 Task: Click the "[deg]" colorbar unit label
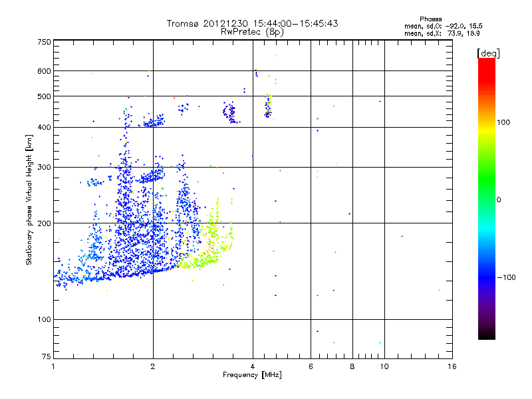tap(488, 53)
